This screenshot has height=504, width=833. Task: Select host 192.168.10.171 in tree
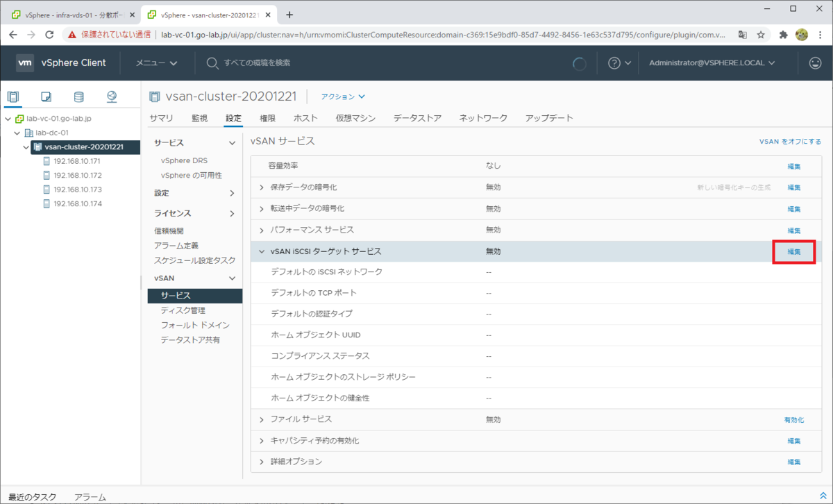click(78, 161)
